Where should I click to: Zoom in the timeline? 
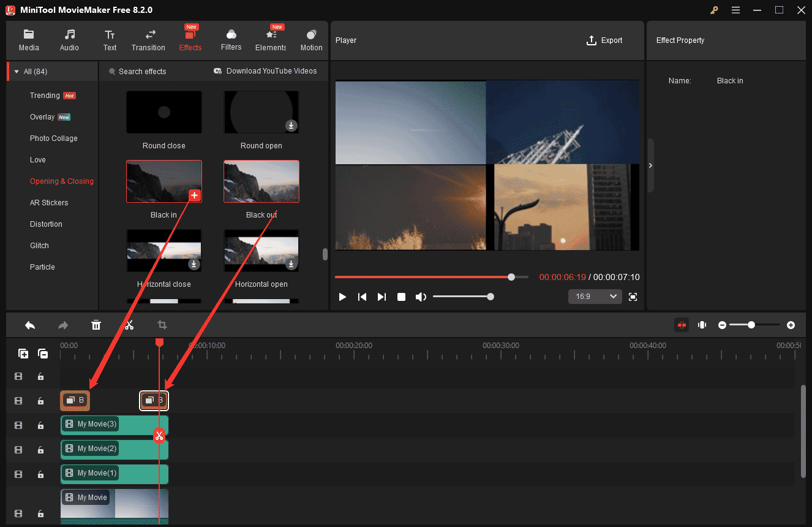[791, 325]
